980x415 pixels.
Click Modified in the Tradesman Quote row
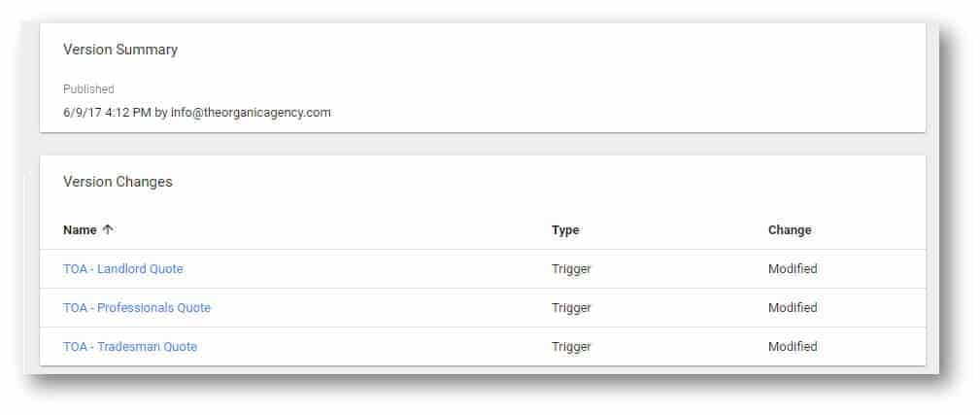(x=793, y=347)
